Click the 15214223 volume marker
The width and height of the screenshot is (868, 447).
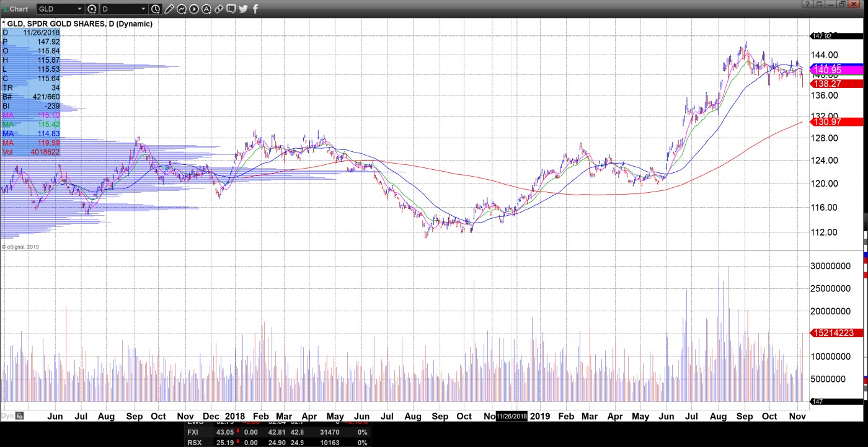point(837,333)
